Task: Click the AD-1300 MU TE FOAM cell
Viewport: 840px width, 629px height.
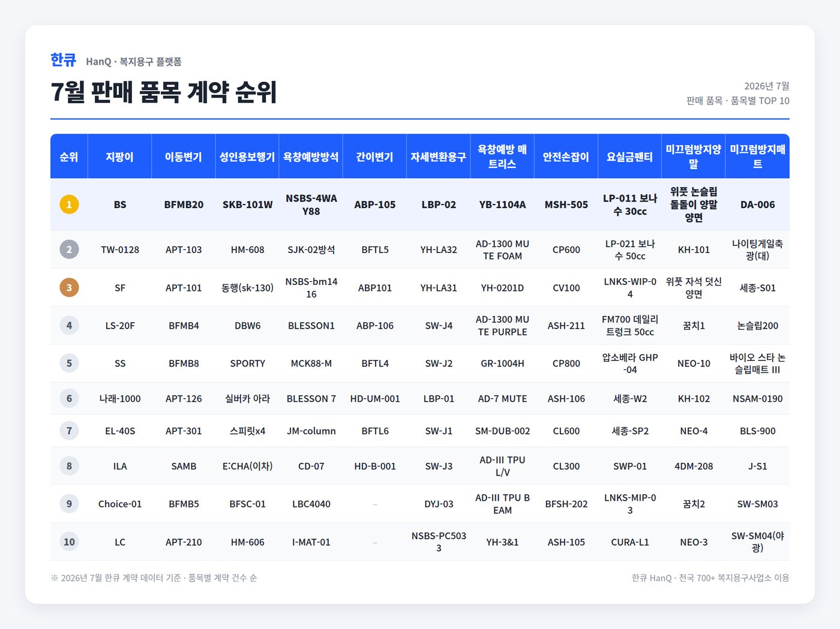Action: click(502, 249)
